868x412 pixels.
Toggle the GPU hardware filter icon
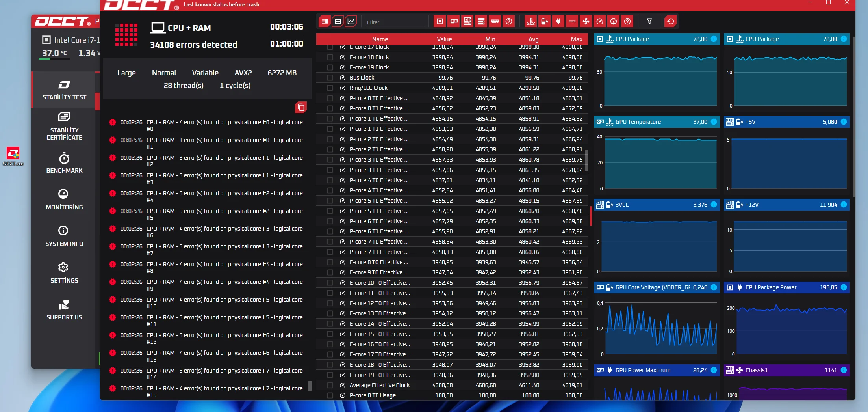pyautogui.click(x=454, y=21)
